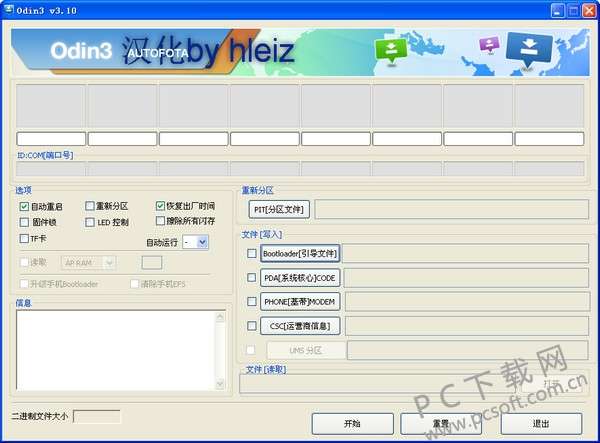The height and width of the screenshot is (443, 600).
Task: Click the CSC file path field
Action: [x=467, y=326]
